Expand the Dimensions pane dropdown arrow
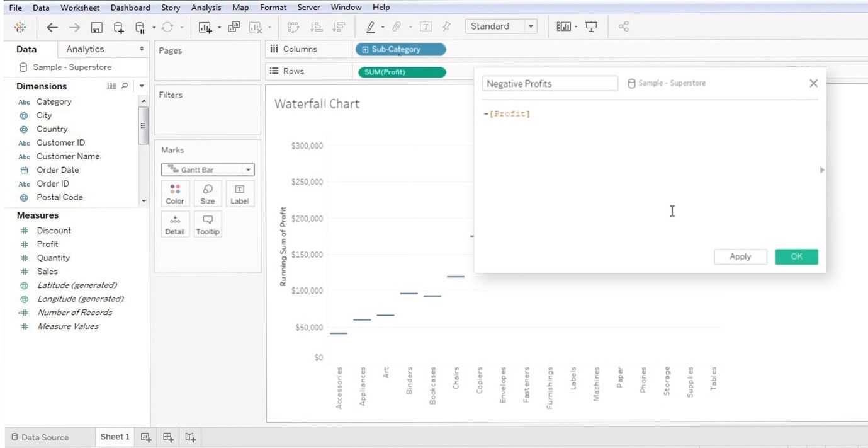 pos(142,86)
